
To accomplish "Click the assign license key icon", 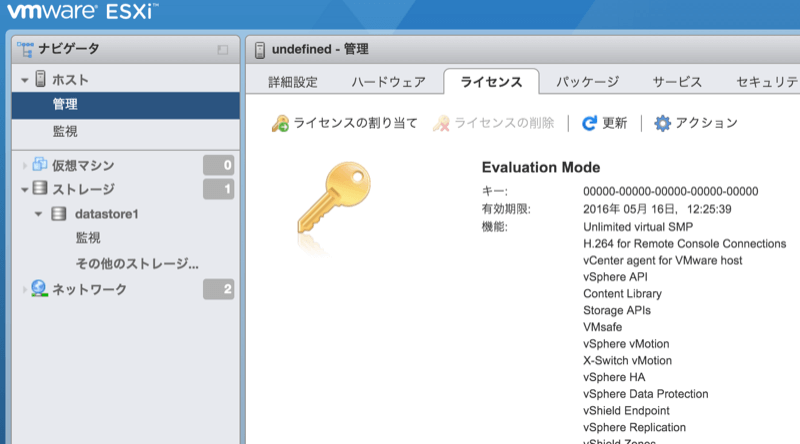I will point(280,124).
